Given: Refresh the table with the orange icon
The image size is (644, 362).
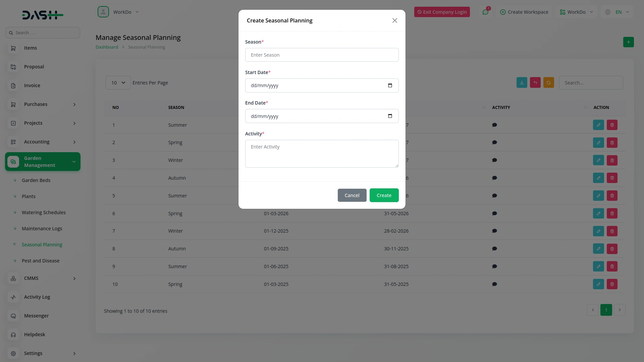Looking at the screenshot, I should click(548, 82).
